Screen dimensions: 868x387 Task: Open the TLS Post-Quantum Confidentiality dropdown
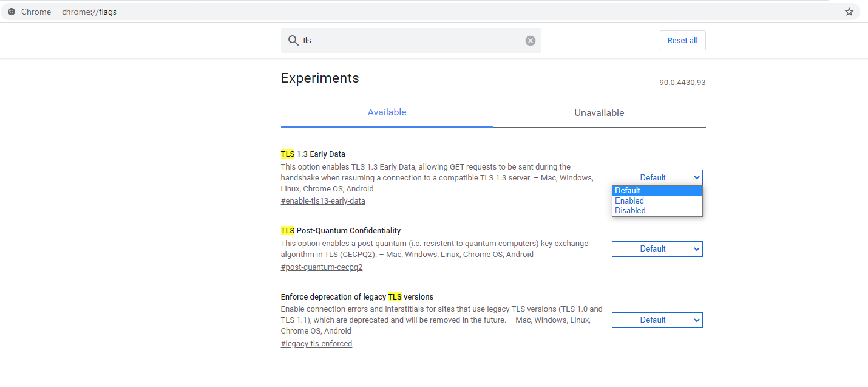657,249
